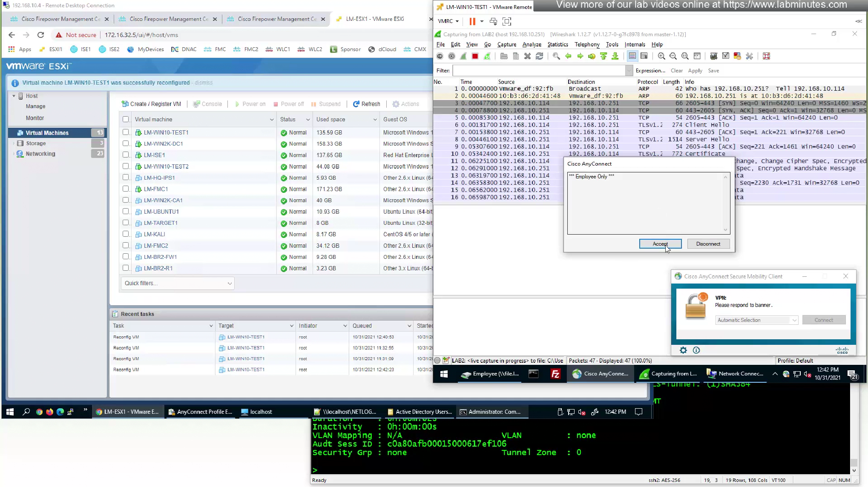
Task: Click Find packet magnifier icon
Action: click(x=556, y=56)
